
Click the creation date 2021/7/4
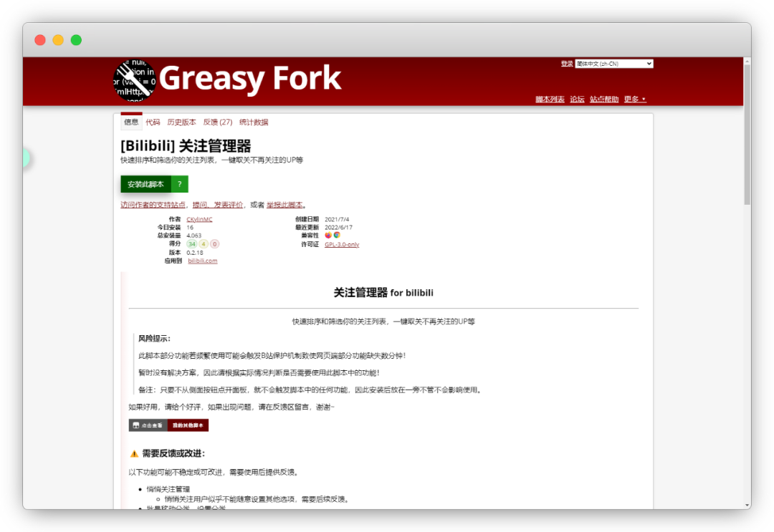[x=337, y=219]
